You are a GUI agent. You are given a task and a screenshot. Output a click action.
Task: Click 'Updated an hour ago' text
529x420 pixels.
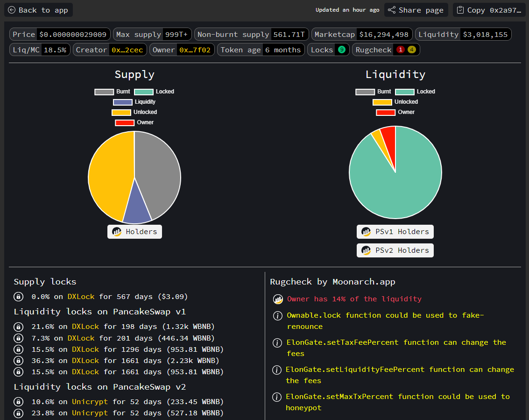click(347, 10)
